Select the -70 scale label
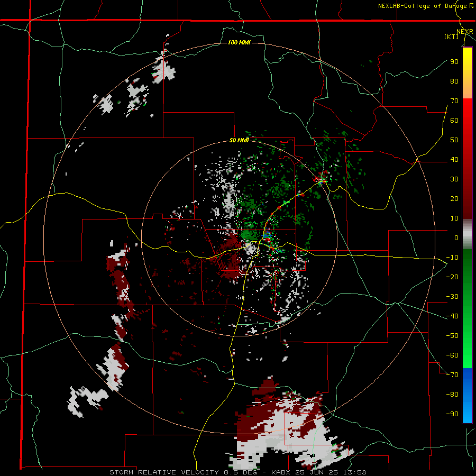This screenshot has height=476, width=476. point(452,375)
